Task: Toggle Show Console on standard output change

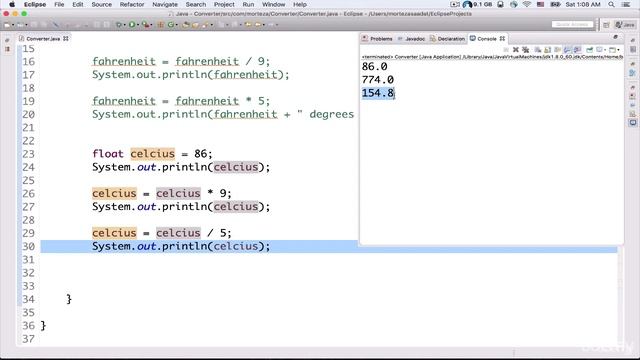Action: click(567, 50)
